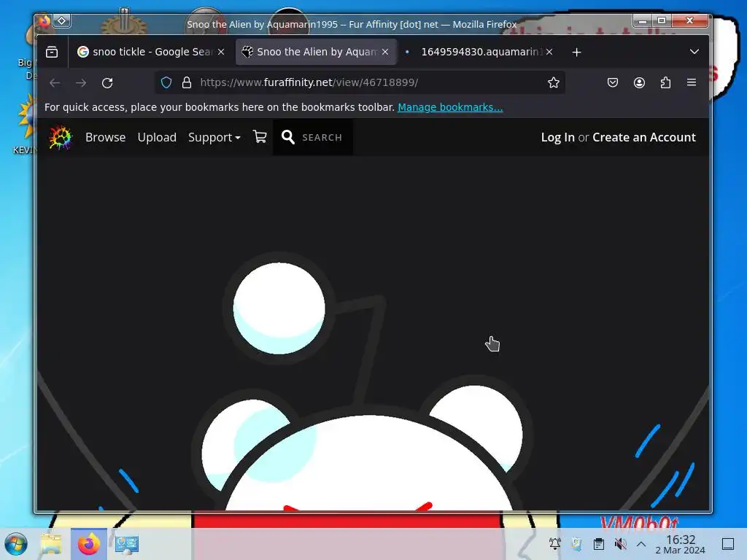Click the site search magnifier icon

287,137
